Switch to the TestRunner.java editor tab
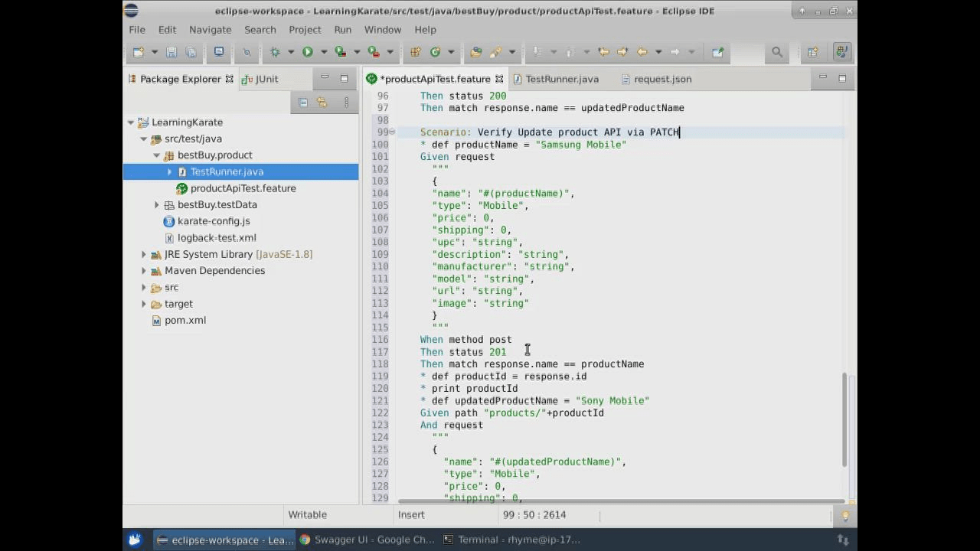 [562, 79]
